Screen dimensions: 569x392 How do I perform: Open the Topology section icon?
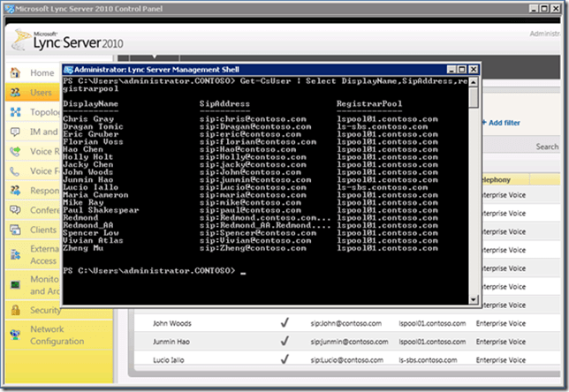[16, 113]
